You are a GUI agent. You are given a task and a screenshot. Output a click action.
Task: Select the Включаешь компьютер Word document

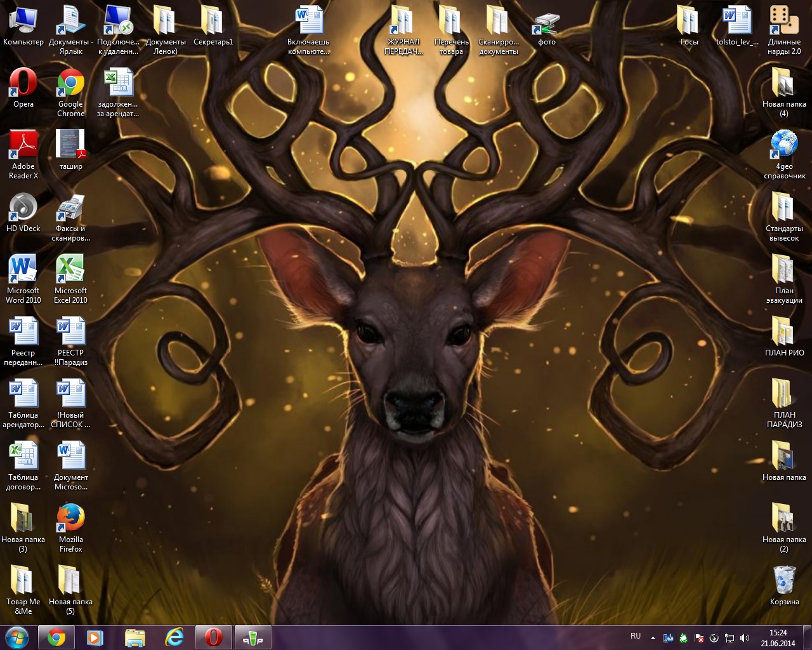coord(308,29)
